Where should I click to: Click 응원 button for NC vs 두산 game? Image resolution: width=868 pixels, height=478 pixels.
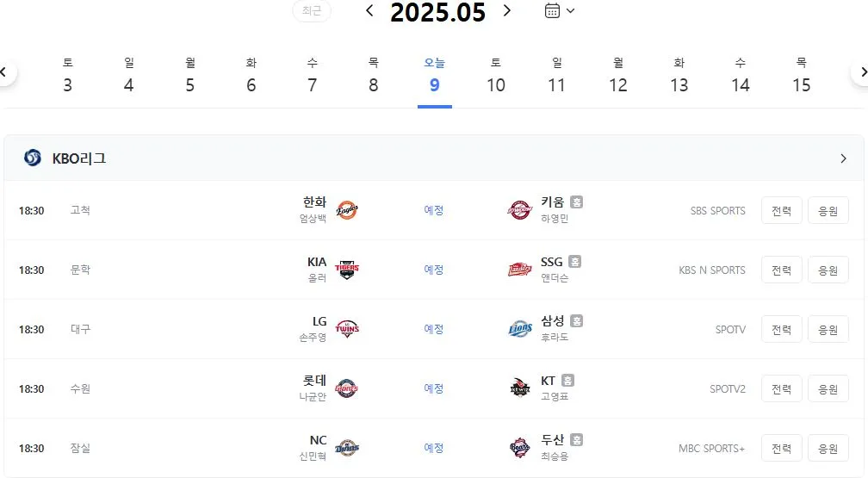pyautogui.click(x=828, y=448)
